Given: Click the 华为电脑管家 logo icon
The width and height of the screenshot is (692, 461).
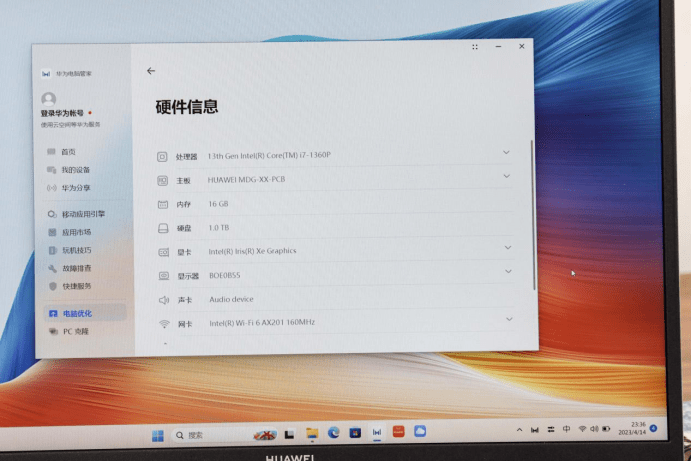Looking at the screenshot, I should click(46, 74).
